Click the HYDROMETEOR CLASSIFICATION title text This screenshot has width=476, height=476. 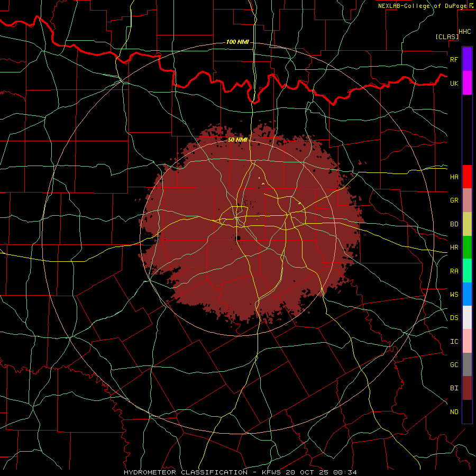pyautogui.click(x=186, y=472)
